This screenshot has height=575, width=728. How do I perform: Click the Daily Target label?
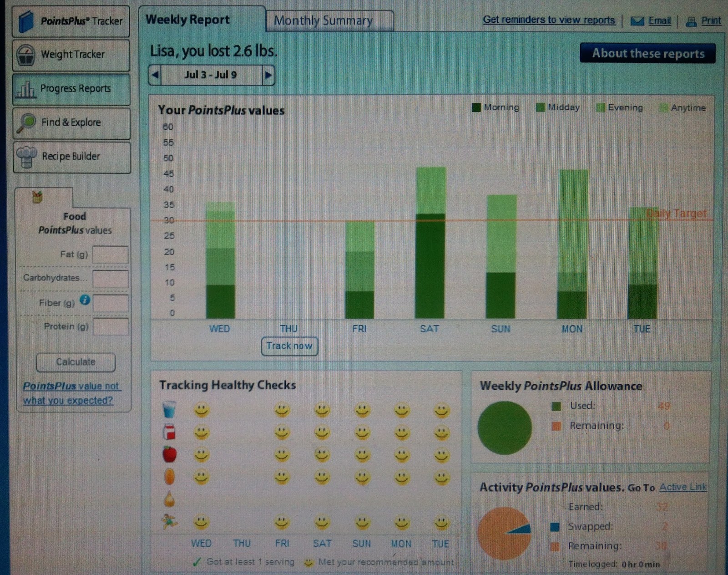(x=677, y=214)
